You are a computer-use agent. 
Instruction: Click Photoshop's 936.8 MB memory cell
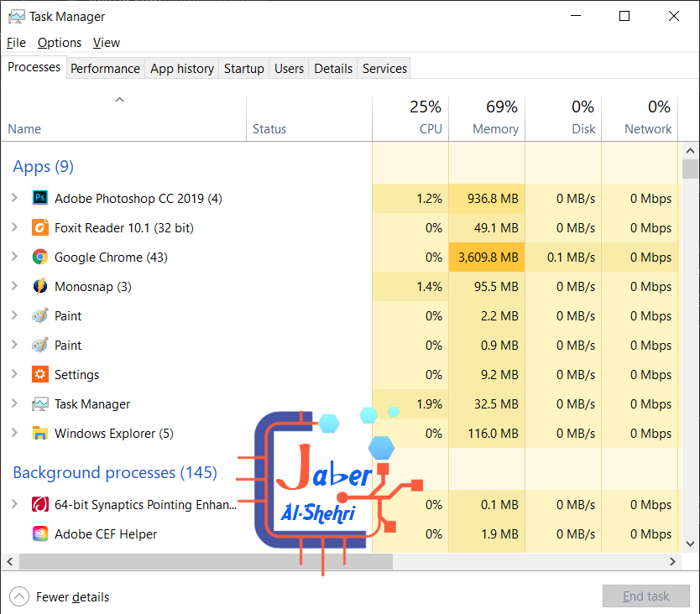point(487,198)
